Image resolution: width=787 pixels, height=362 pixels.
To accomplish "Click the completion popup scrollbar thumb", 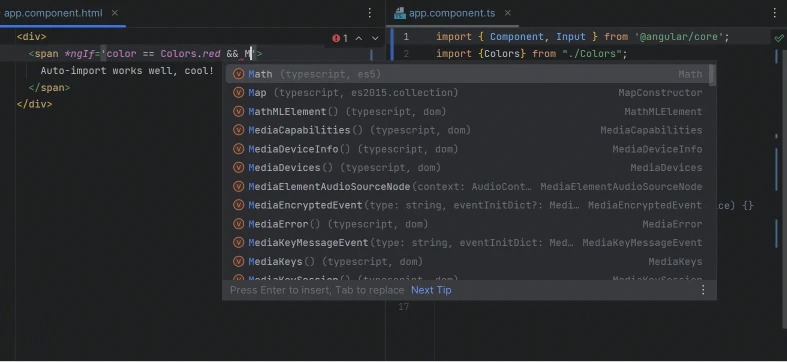I will tap(712, 75).
